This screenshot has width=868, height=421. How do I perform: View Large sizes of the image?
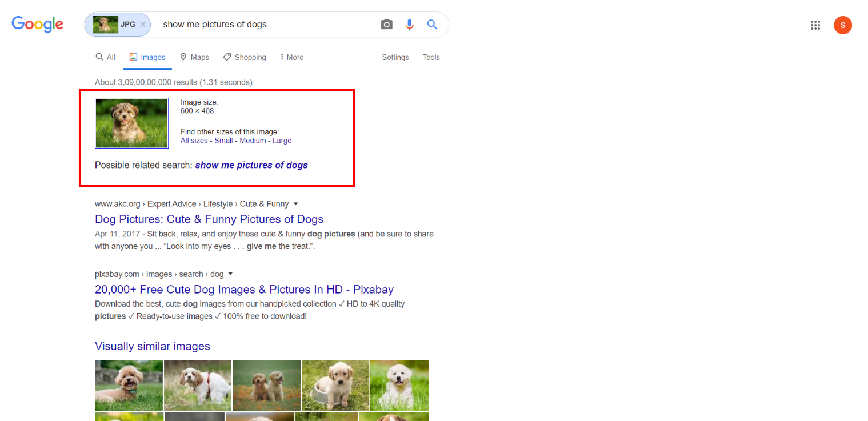point(282,140)
